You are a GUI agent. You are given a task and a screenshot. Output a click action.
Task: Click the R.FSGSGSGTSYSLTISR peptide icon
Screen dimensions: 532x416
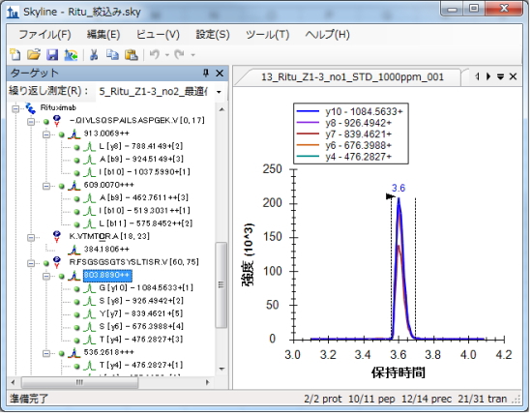57,262
